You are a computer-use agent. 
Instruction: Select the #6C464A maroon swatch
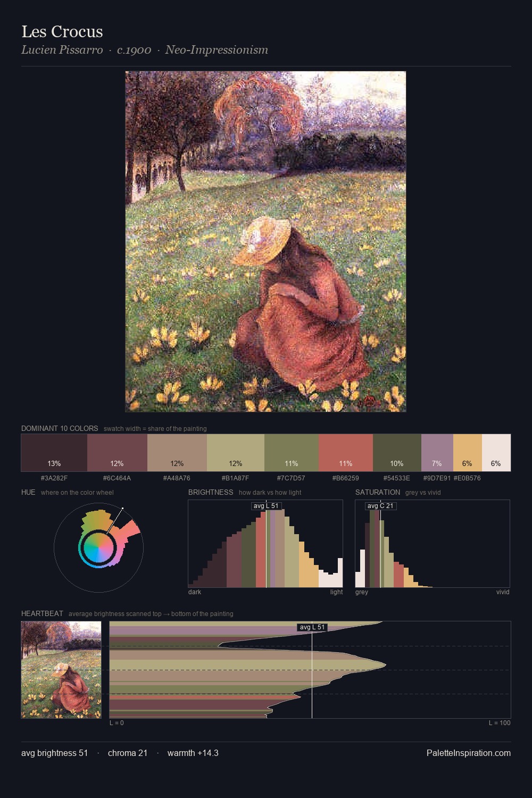click(x=117, y=453)
